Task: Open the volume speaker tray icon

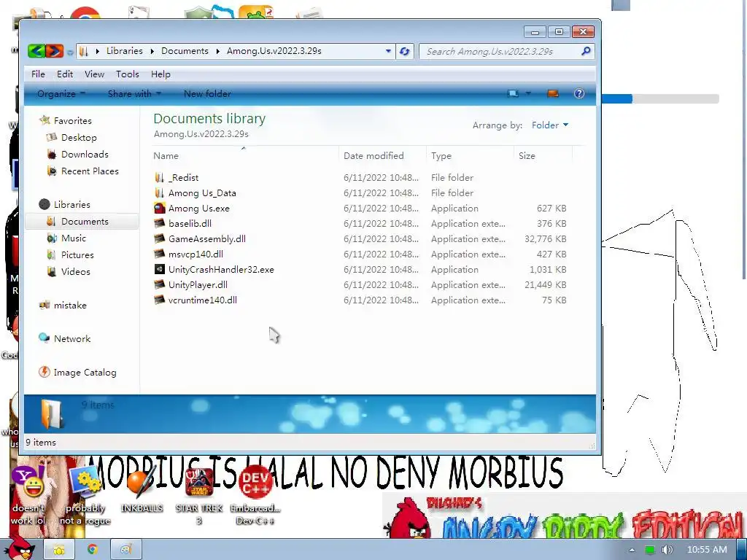Action: 667,550
